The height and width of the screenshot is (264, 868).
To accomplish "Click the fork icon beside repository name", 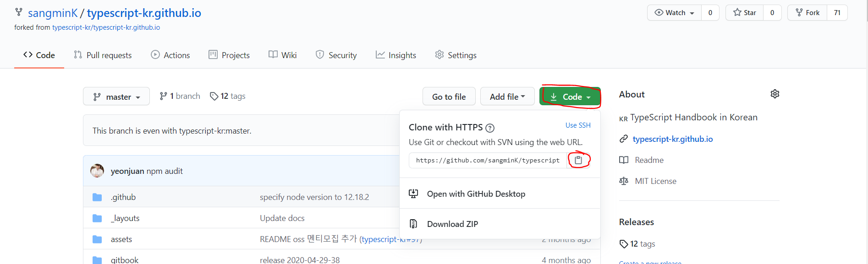I will [19, 12].
